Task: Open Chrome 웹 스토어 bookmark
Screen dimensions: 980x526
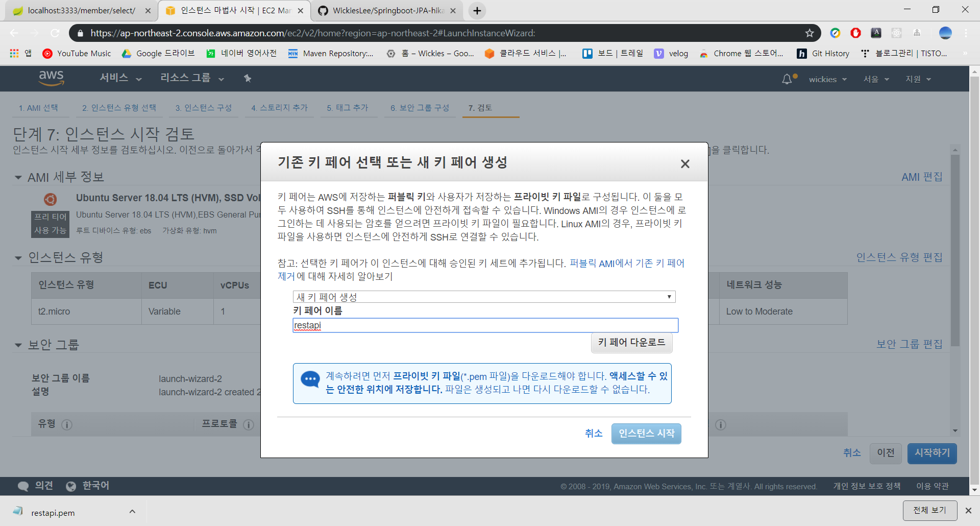Action: click(741, 54)
